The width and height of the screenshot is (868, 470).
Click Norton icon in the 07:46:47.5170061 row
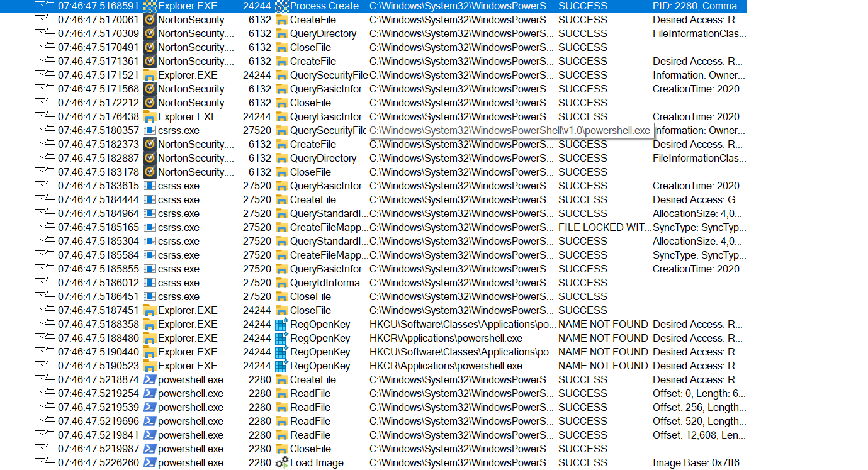coord(150,20)
